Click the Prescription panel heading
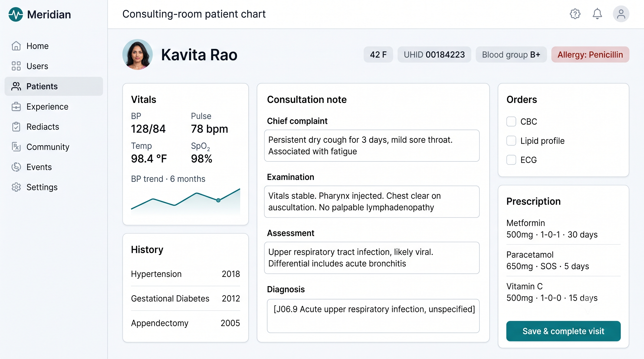644x359 pixels. (x=534, y=201)
